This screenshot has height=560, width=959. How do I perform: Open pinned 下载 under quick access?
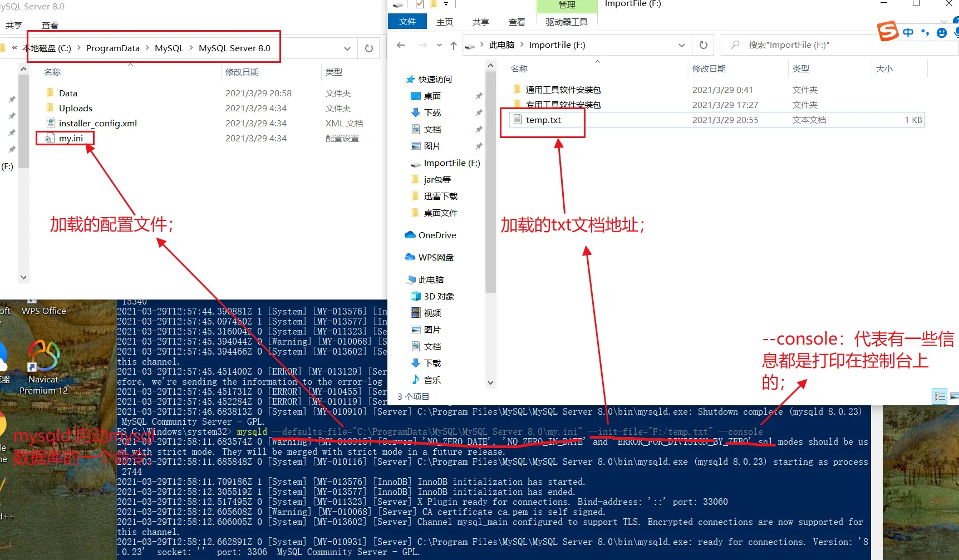426,113
